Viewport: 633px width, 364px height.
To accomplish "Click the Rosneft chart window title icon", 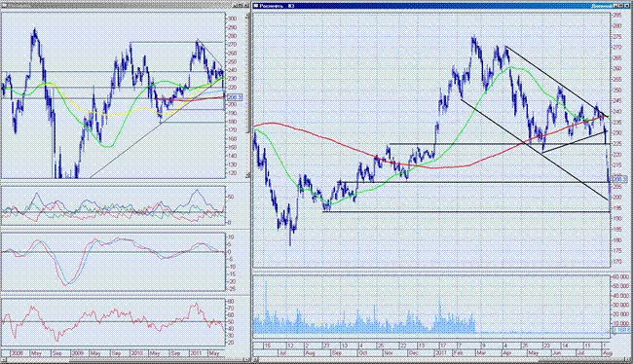I will (x=255, y=6).
